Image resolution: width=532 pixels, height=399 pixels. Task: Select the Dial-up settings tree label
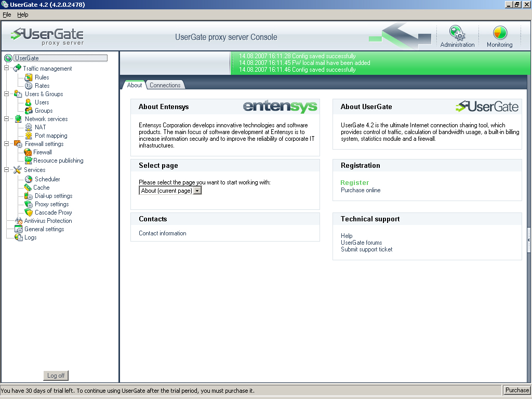[54, 196]
